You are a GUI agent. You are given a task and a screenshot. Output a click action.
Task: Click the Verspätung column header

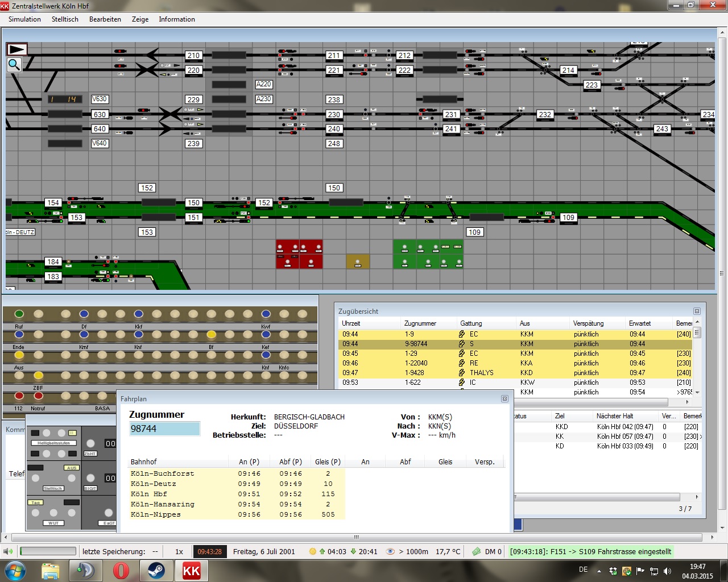pos(588,323)
